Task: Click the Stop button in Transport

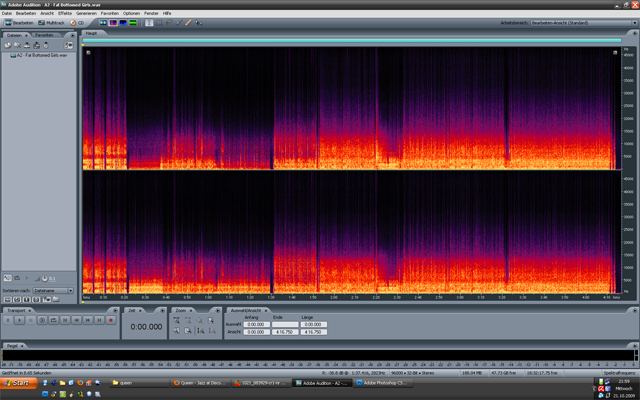Action: tap(8, 320)
